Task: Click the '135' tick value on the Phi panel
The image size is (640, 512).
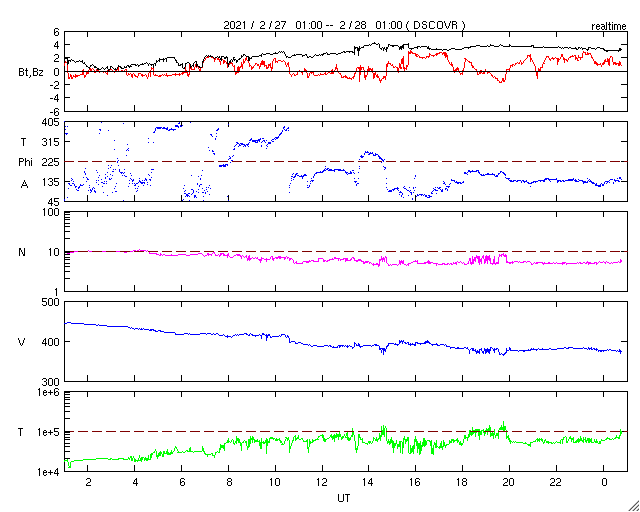Action: point(51,182)
